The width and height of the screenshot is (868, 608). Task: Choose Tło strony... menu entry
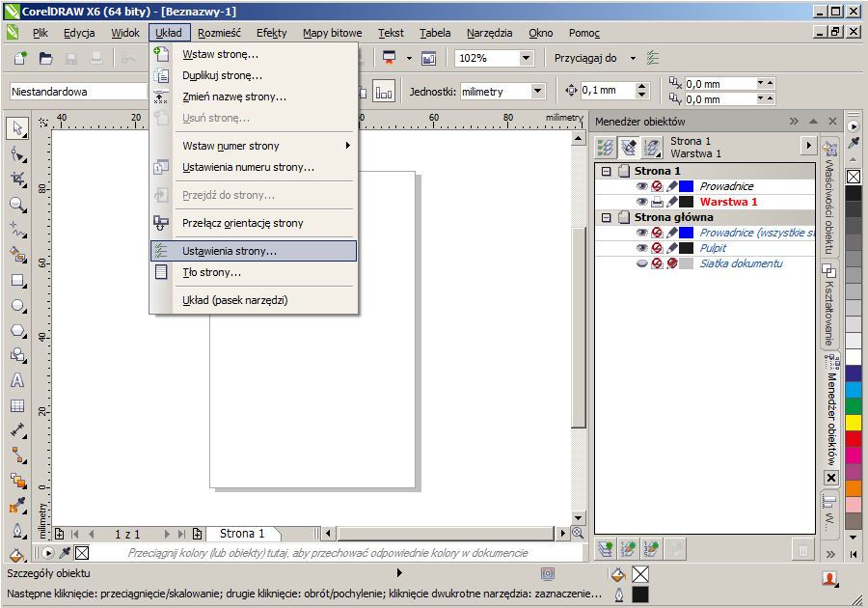(x=254, y=272)
